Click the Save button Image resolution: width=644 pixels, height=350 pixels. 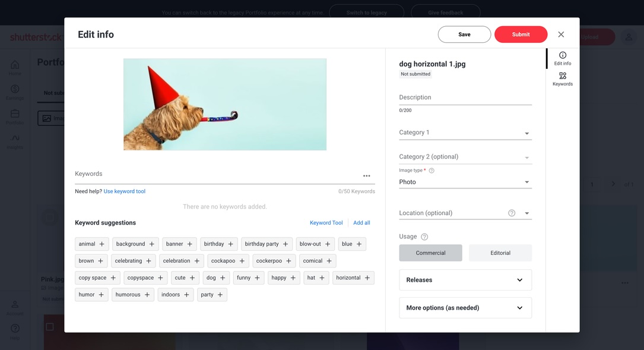click(465, 34)
